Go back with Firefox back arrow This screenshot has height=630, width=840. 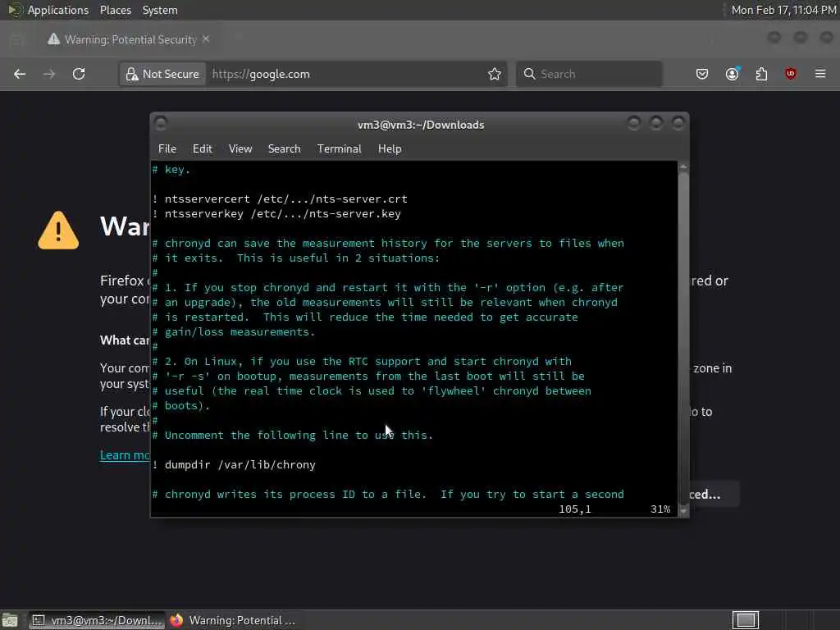coord(20,74)
